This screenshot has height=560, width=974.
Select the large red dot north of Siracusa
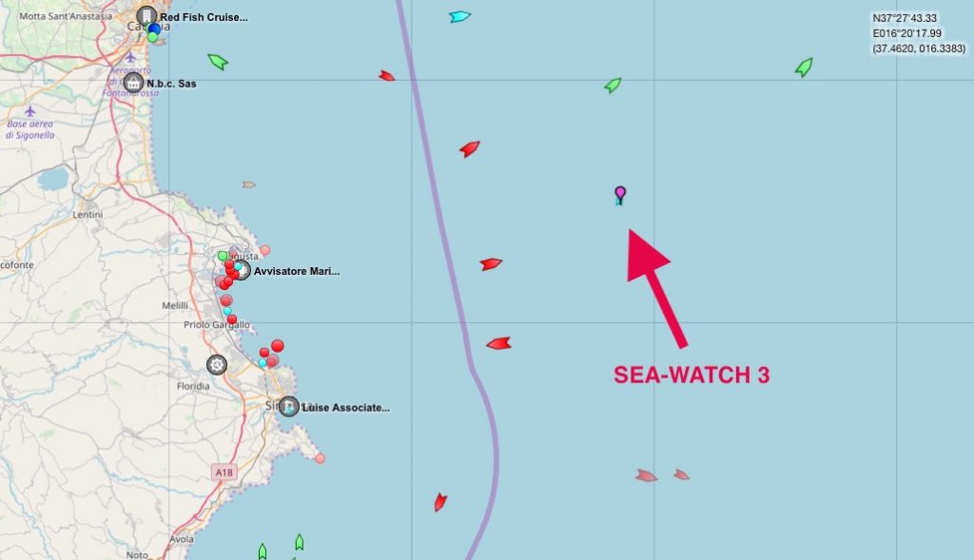[x=278, y=346]
